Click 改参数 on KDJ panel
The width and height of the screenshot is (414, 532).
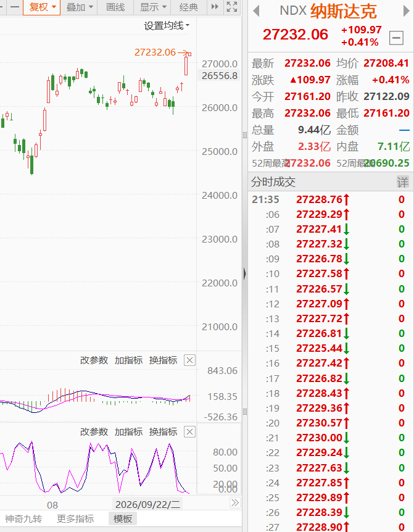click(94, 432)
